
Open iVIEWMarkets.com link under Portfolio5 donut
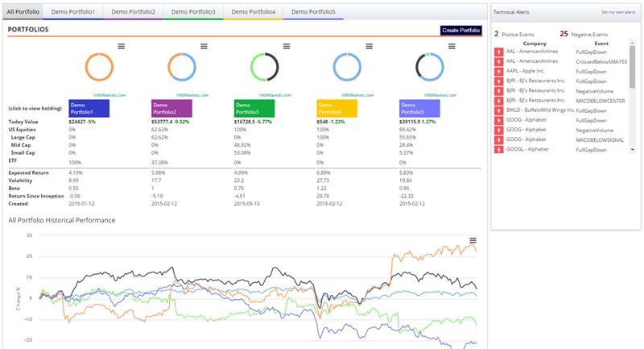440,95
